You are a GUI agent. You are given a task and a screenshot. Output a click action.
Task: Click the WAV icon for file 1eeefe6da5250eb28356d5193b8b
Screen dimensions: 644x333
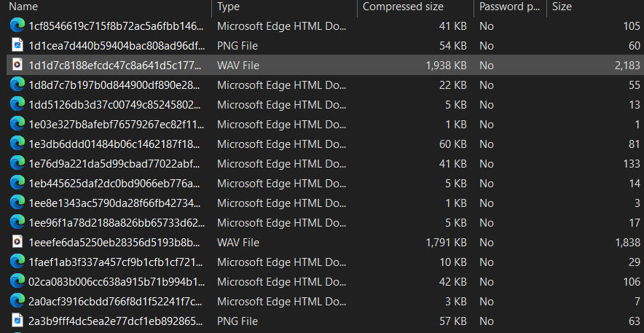click(x=17, y=242)
